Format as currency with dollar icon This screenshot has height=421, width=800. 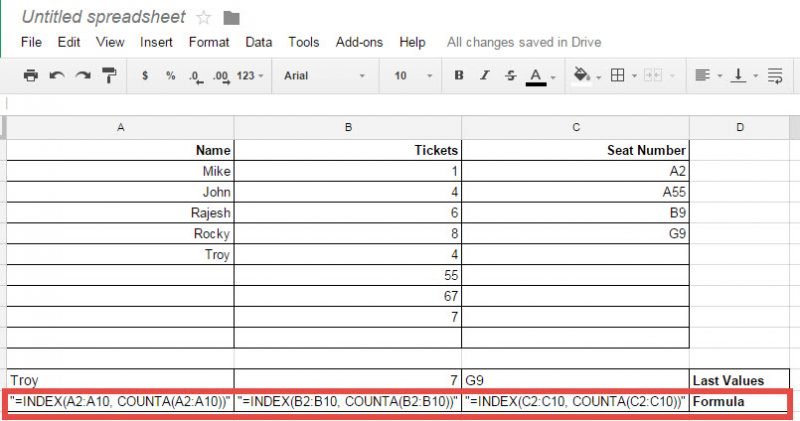pos(145,76)
